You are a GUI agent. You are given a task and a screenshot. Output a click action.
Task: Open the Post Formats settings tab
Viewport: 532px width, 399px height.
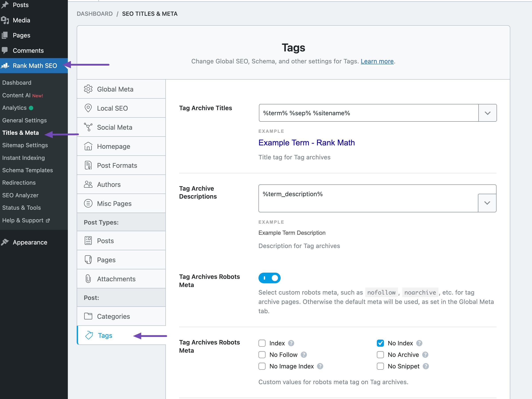[117, 165]
